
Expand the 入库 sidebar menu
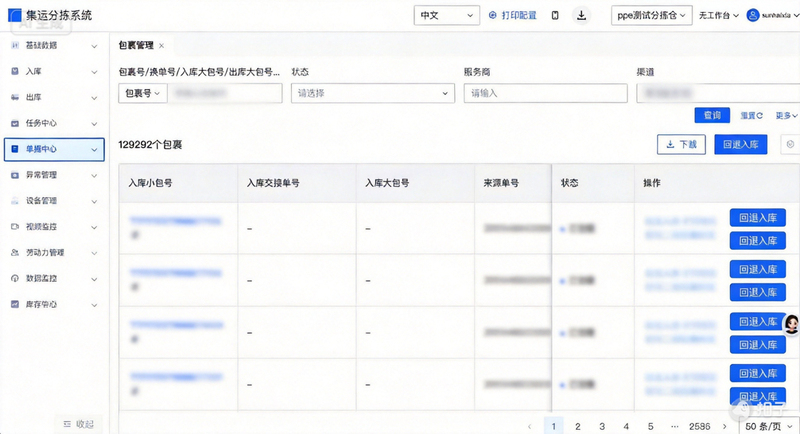pos(54,71)
